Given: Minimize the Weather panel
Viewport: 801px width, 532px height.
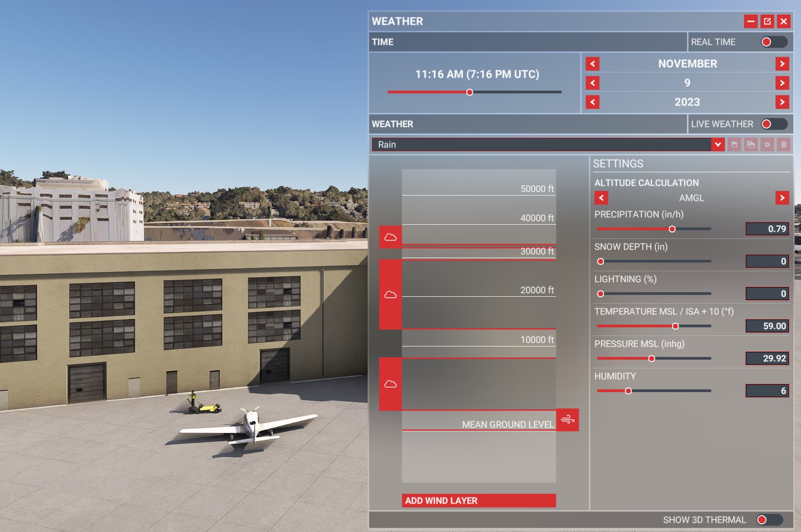Looking at the screenshot, I should [x=751, y=21].
